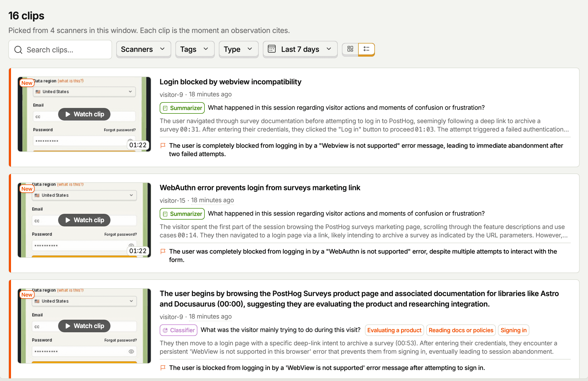The image size is (588, 381).
Task: Click timestamp 00:31 in first summary
Action: pyautogui.click(x=189, y=129)
